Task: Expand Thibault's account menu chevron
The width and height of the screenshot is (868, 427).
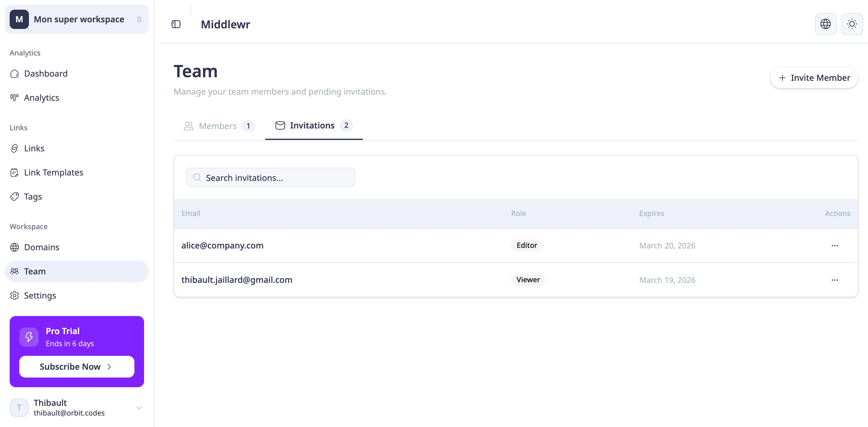Action: [x=139, y=408]
